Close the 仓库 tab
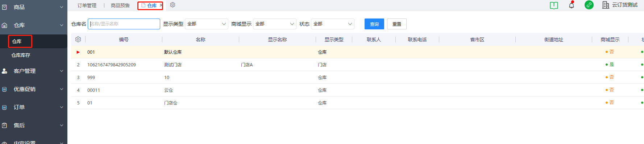Screen dimensions: 644x144 (x=161, y=5)
